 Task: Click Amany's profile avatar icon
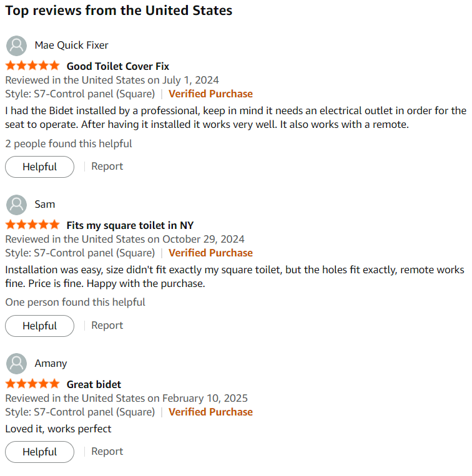[16, 364]
